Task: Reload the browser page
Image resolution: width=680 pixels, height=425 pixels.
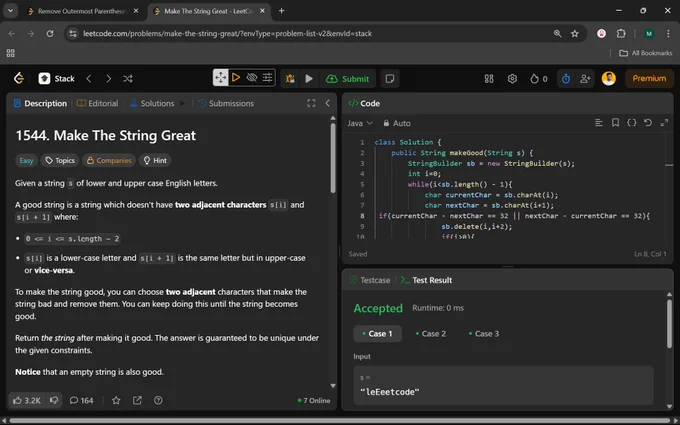Action: coord(50,33)
